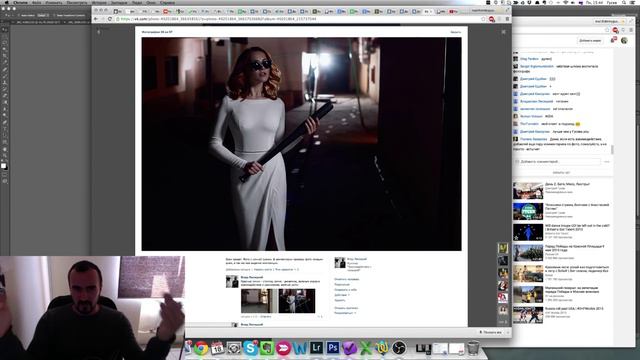640x360 pixels.
Task: Open Google Chrome from the dock
Action: [x=201, y=348]
